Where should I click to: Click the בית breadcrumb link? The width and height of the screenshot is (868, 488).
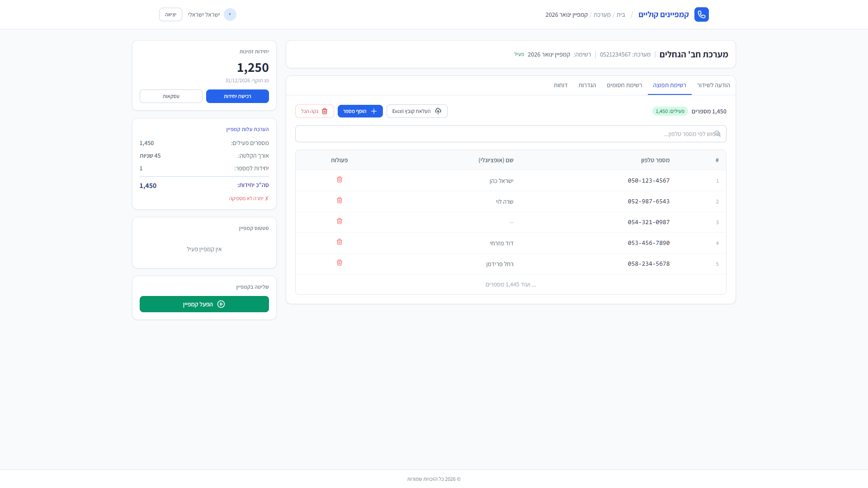pos(621,15)
